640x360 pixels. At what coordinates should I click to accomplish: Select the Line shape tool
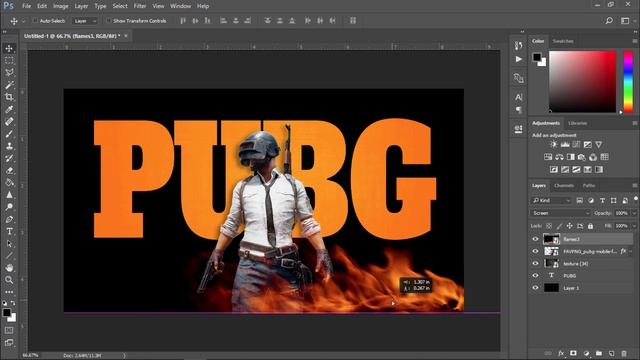(x=9, y=256)
